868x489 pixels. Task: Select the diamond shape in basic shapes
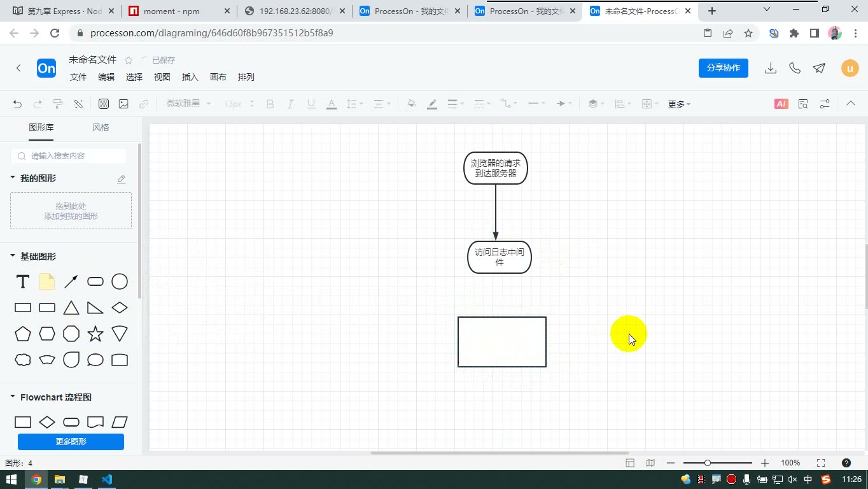tap(120, 308)
